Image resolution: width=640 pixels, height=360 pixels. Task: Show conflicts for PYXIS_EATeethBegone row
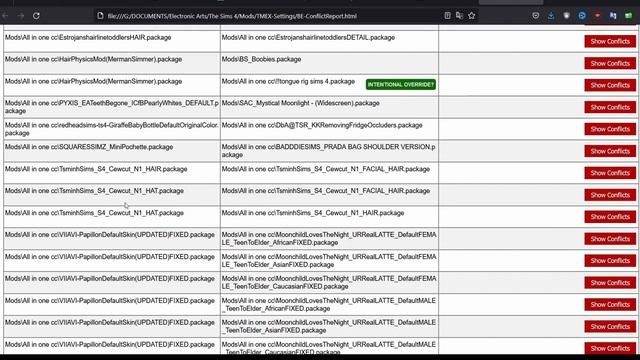(610, 107)
